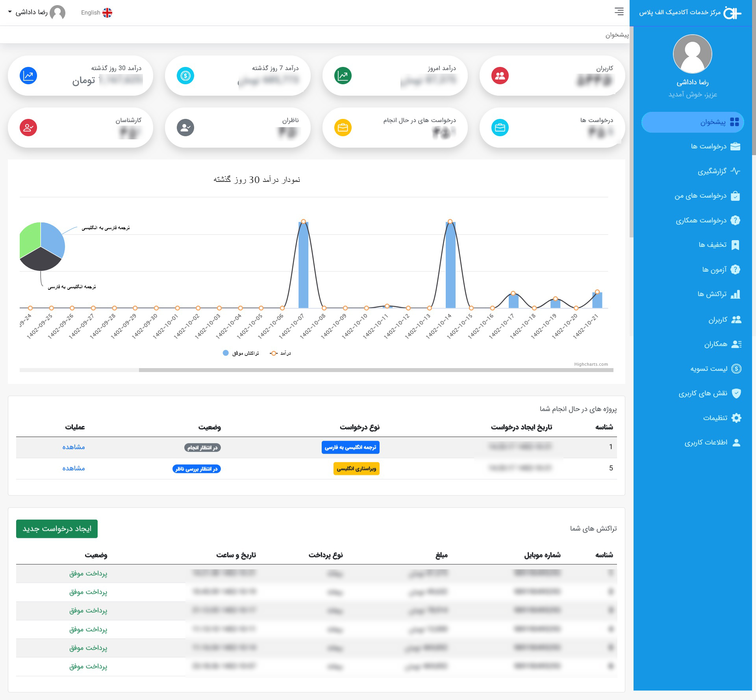756x700 pixels.
Task: Click the group icon beside sidebar کاربران
Action: click(x=736, y=320)
